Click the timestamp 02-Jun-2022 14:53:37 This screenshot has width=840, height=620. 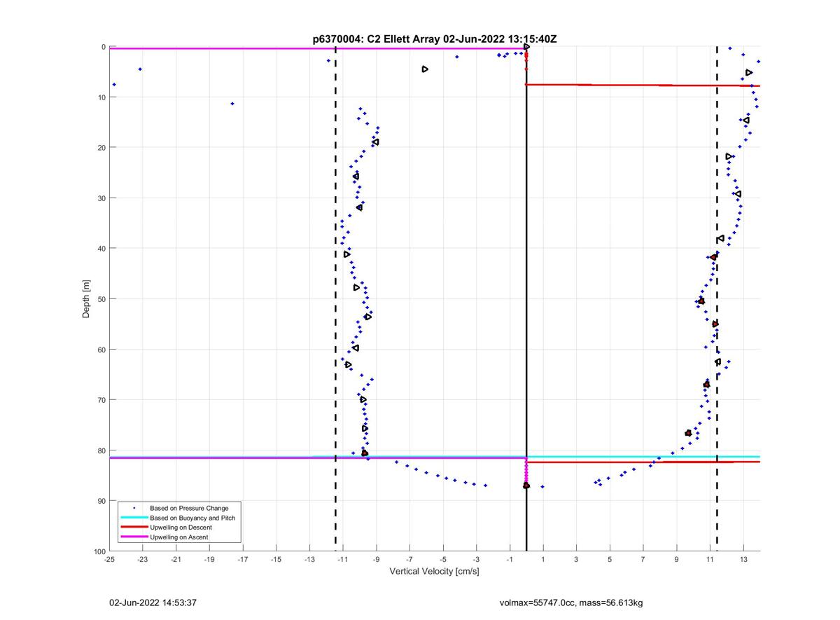[x=153, y=602]
